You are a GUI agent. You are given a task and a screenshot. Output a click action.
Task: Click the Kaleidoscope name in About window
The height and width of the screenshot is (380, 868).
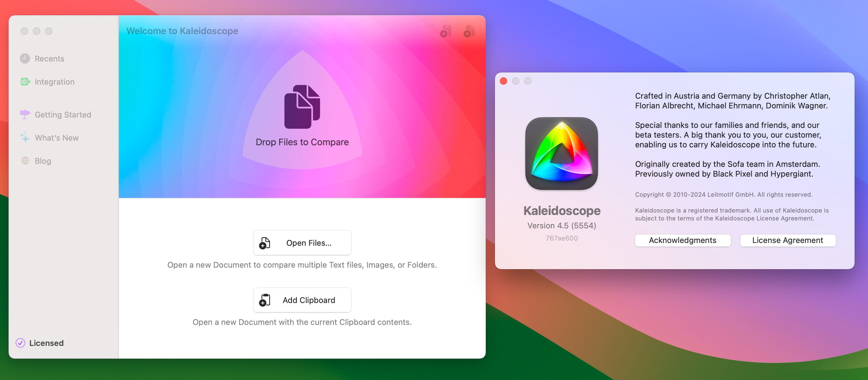point(562,211)
